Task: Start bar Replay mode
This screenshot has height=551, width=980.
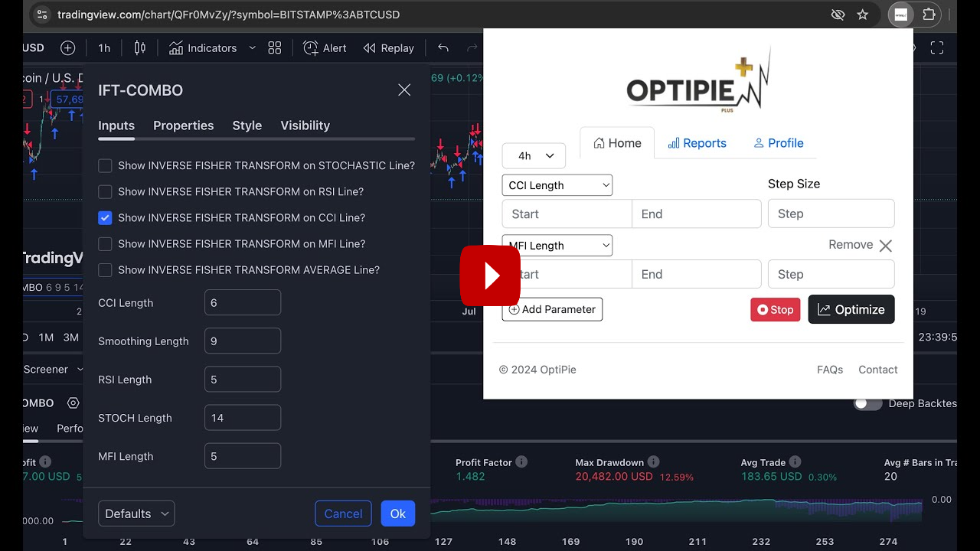Action: (x=389, y=47)
